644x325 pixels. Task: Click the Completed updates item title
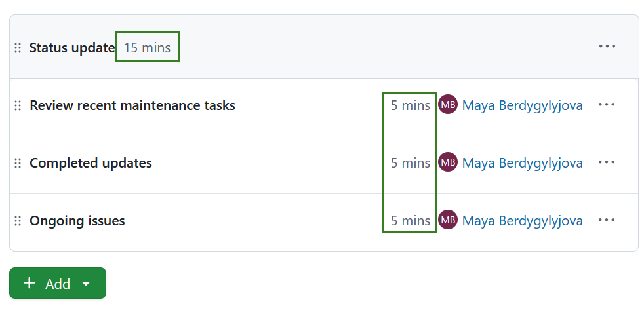(x=91, y=163)
